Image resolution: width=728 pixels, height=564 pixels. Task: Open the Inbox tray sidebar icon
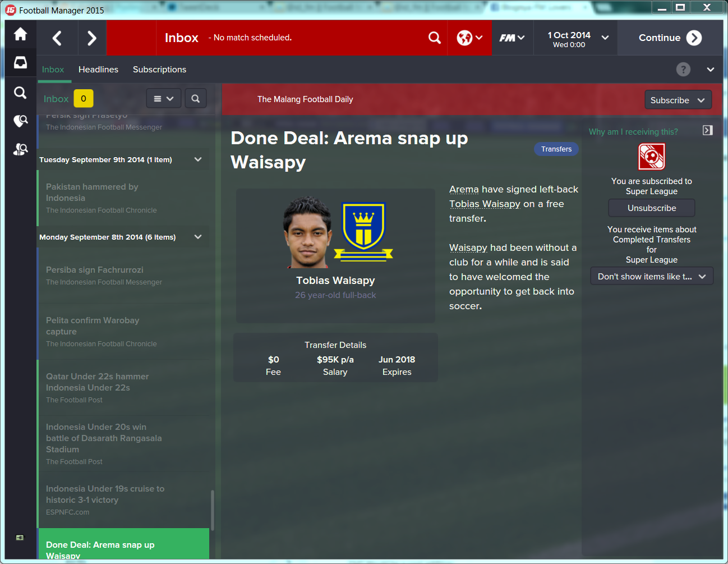tap(20, 62)
